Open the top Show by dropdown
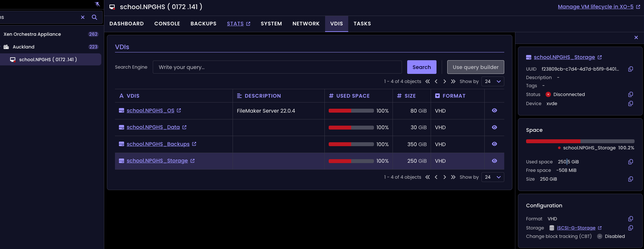 (493, 81)
